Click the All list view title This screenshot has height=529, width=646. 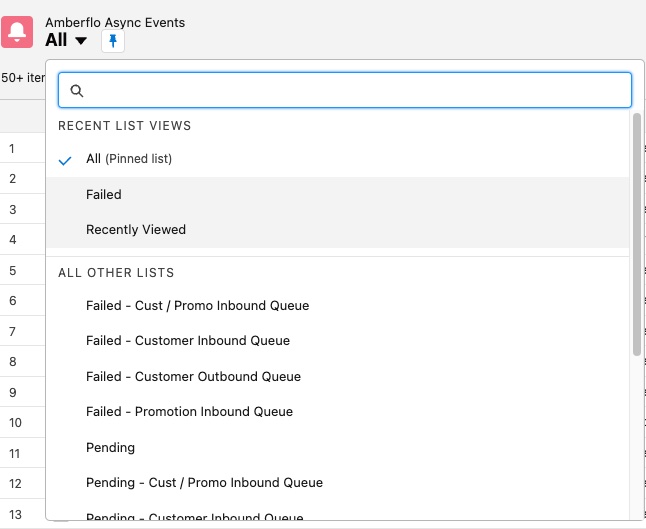coord(57,40)
